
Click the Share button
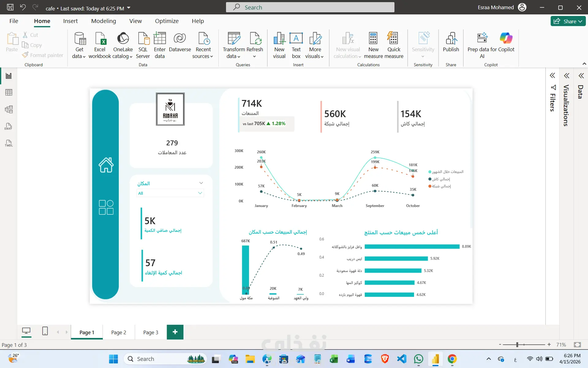(x=568, y=21)
